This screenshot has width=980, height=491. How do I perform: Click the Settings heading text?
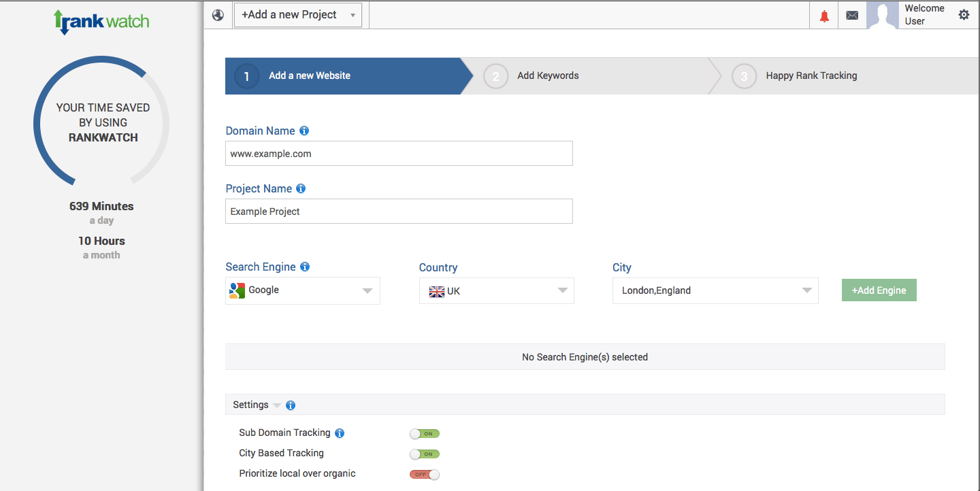[250, 405]
